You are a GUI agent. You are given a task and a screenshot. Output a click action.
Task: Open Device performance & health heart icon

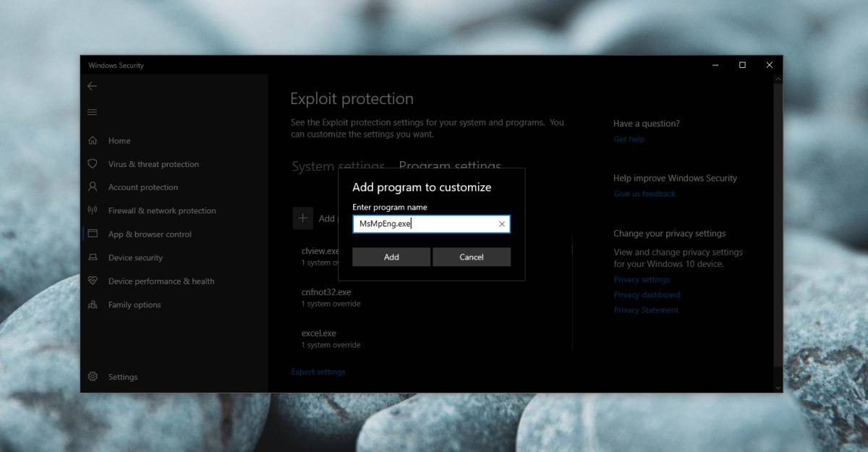(93, 281)
